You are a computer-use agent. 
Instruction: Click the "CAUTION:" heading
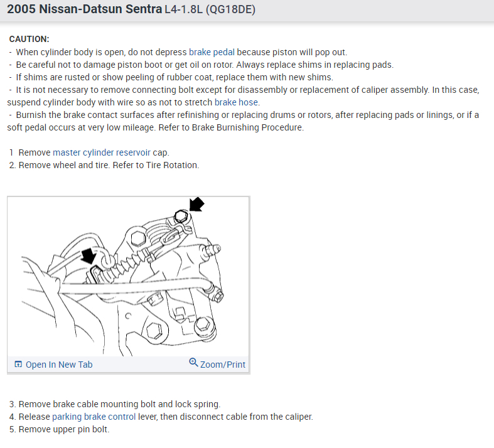coord(29,39)
